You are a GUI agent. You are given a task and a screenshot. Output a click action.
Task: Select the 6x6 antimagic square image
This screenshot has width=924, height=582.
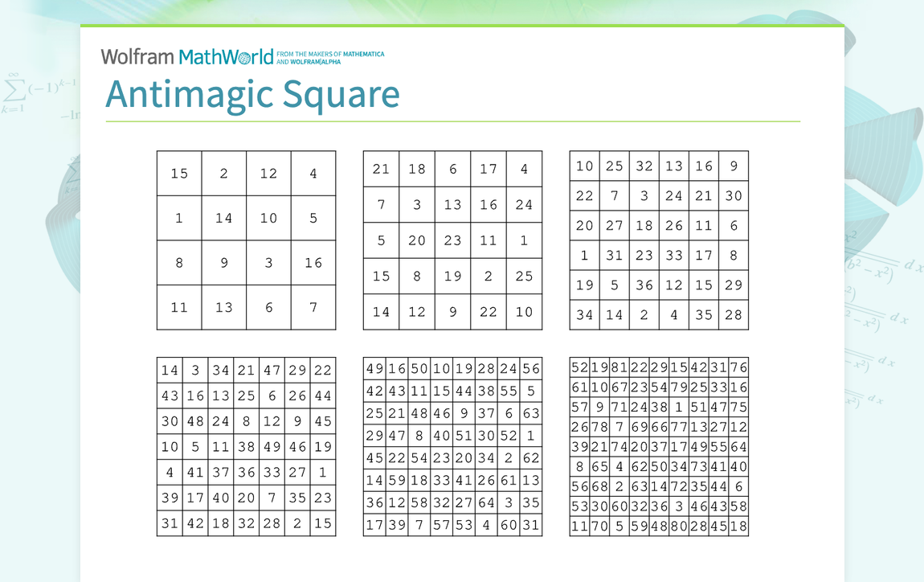pyautogui.click(x=659, y=240)
